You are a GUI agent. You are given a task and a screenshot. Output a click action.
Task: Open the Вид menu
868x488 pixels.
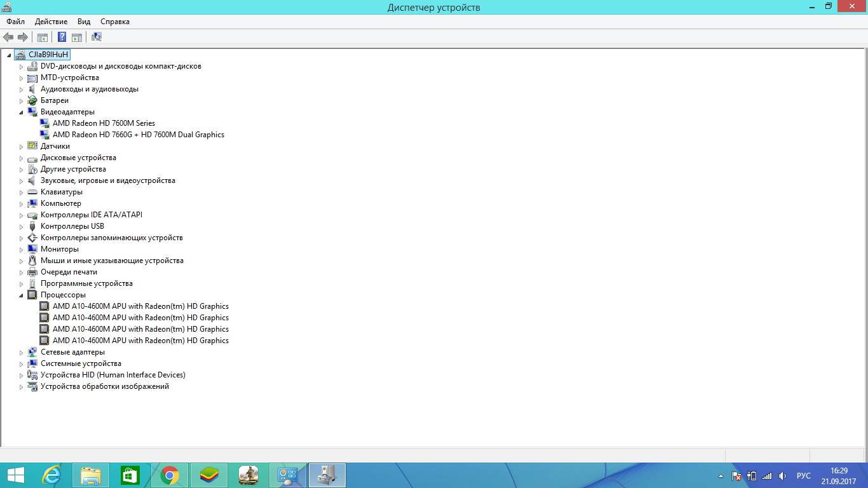point(84,22)
